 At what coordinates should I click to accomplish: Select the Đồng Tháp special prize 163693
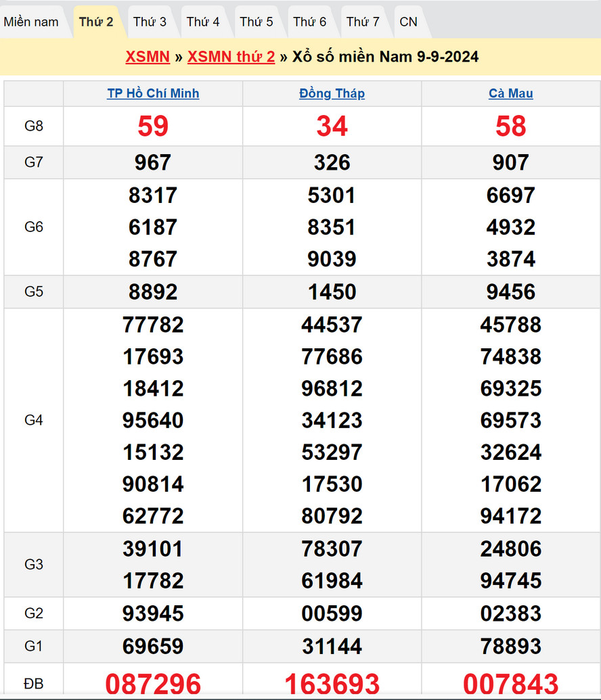pyautogui.click(x=332, y=684)
